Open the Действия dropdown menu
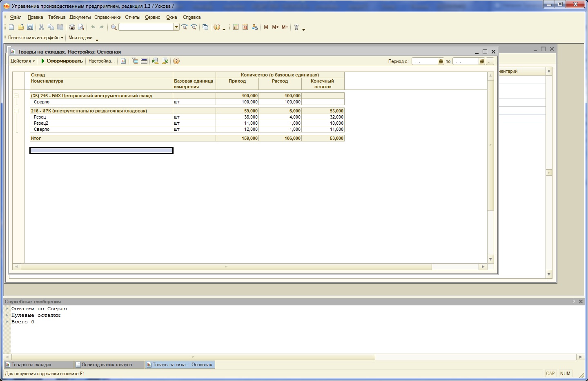This screenshot has width=588, height=381. [22, 61]
